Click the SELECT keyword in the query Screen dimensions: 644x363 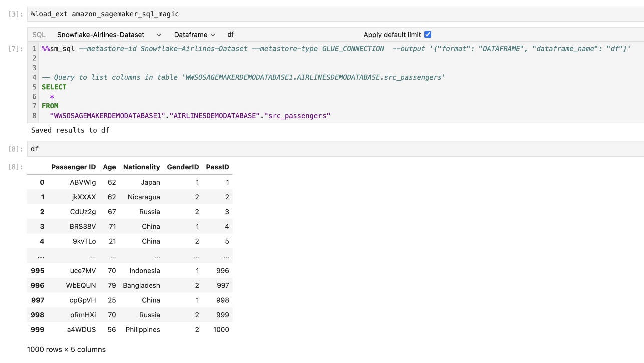[x=54, y=87]
